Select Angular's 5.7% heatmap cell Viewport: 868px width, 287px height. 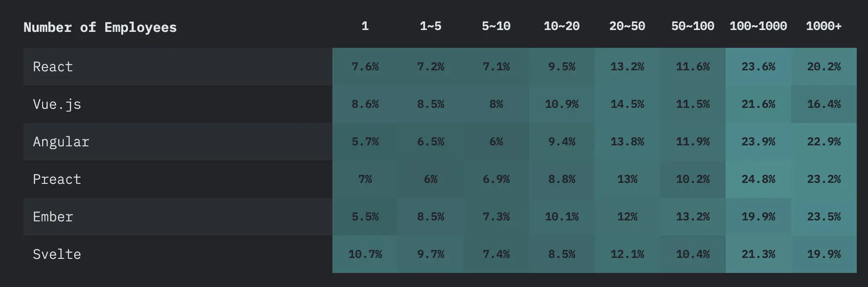(x=365, y=142)
